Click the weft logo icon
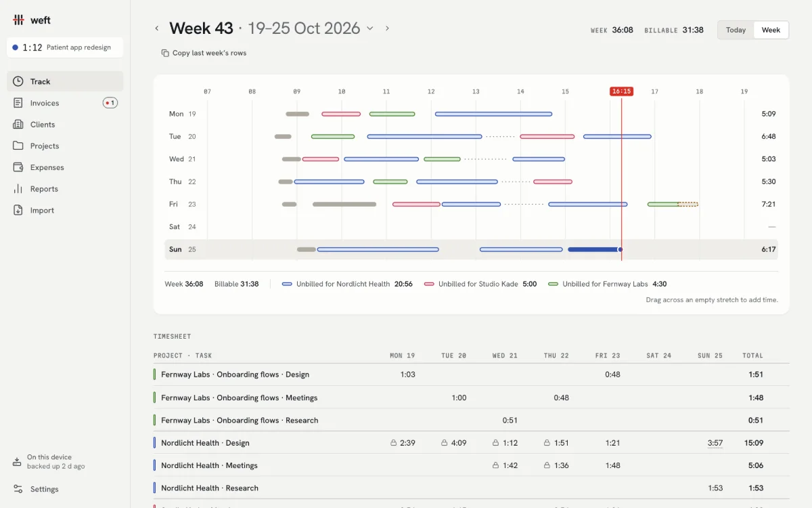 tap(18, 20)
